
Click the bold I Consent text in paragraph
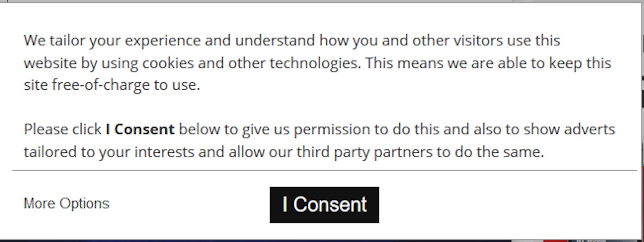140,129
